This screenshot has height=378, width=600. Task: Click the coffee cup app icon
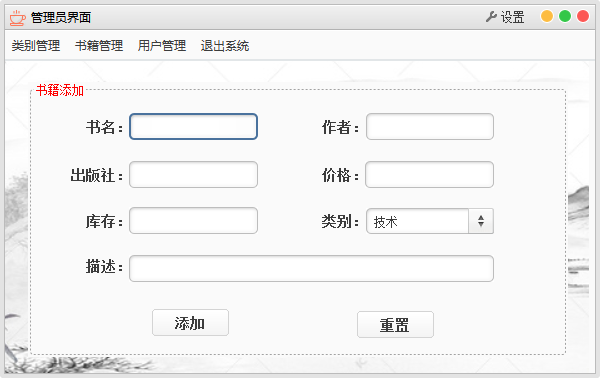[x=18, y=18]
